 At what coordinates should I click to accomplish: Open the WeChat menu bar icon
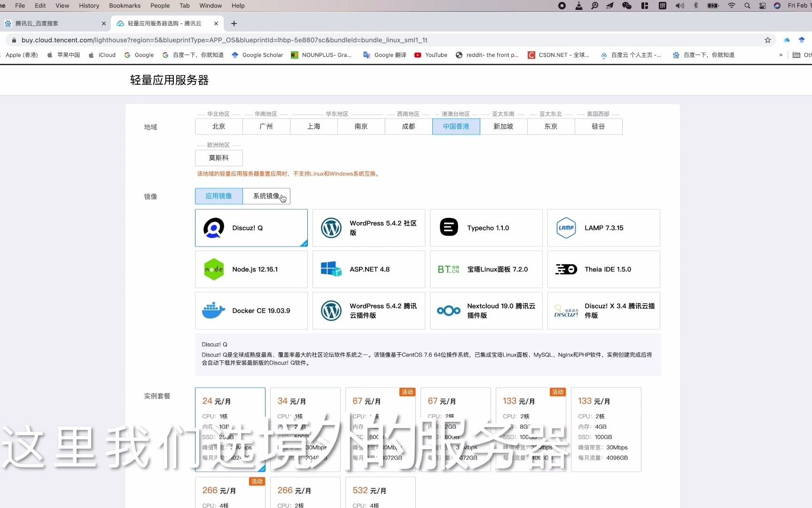tap(627, 6)
